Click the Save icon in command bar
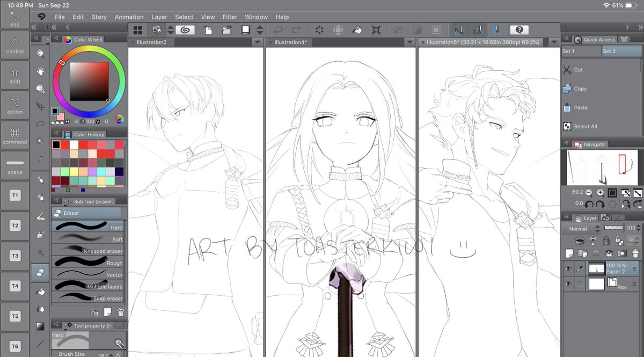 coord(245,30)
